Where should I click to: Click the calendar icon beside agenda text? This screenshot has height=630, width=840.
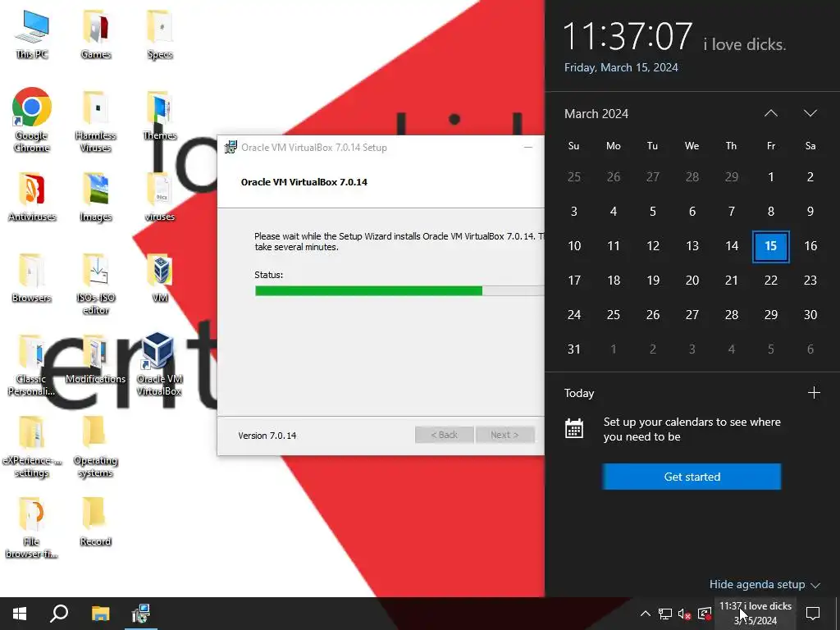coord(573,429)
